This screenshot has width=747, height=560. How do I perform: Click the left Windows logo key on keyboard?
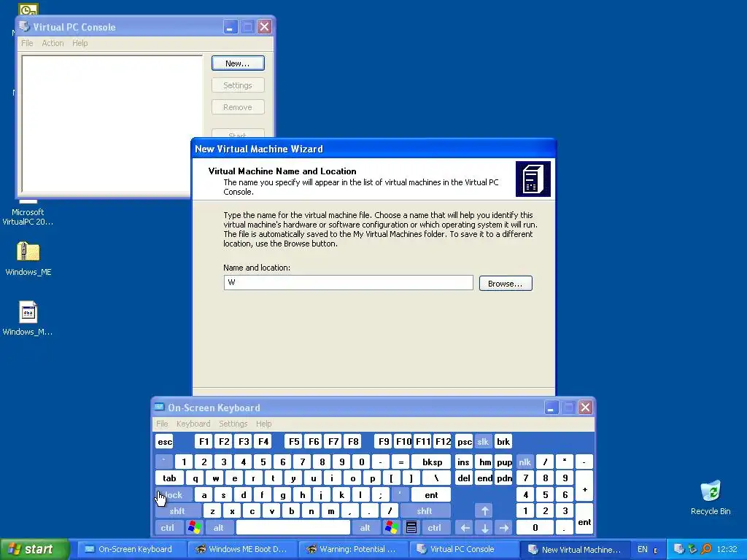click(x=194, y=528)
